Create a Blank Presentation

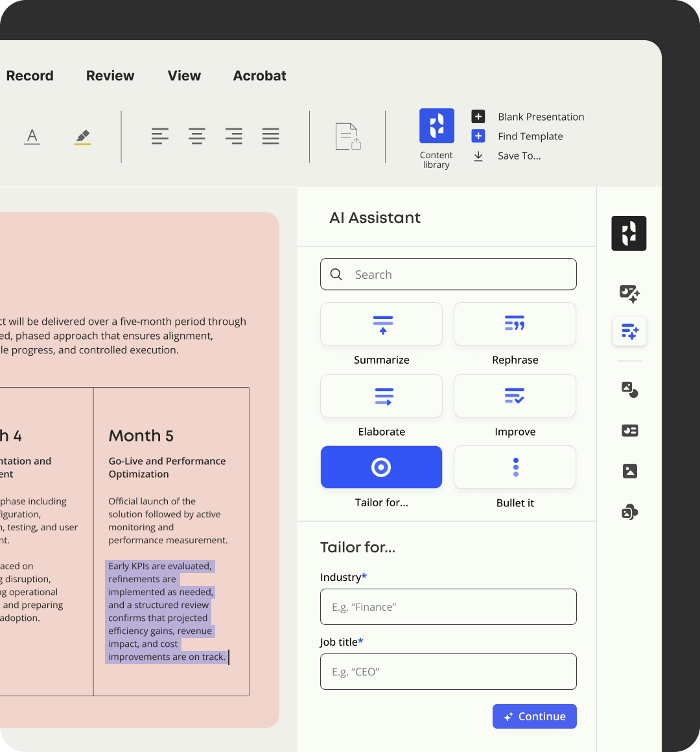coord(541,117)
